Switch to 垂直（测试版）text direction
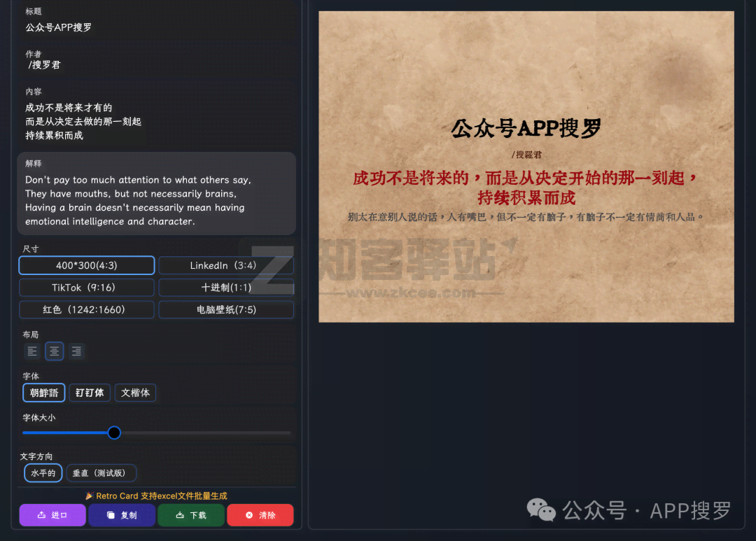This screenshot has width=756, height=541. click(101, 472)
